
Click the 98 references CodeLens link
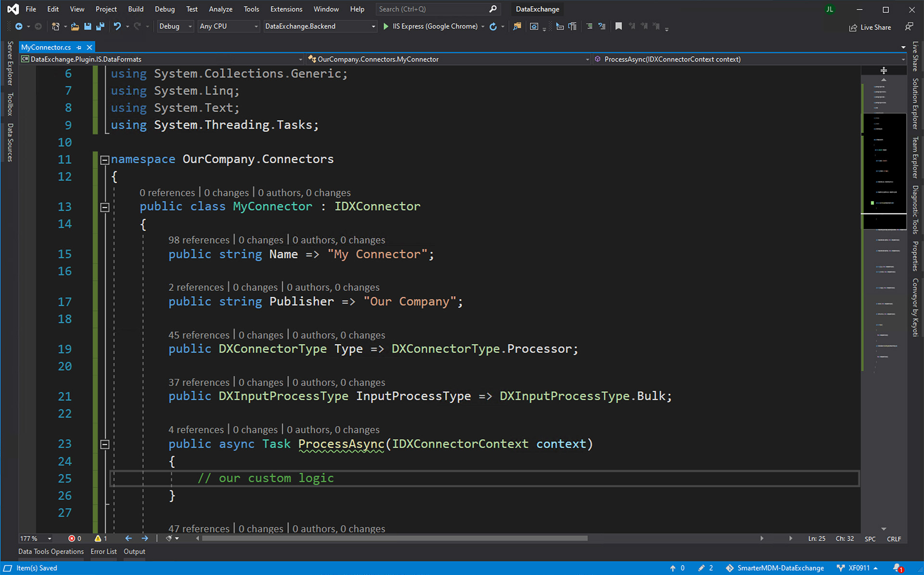coord(199,240)
